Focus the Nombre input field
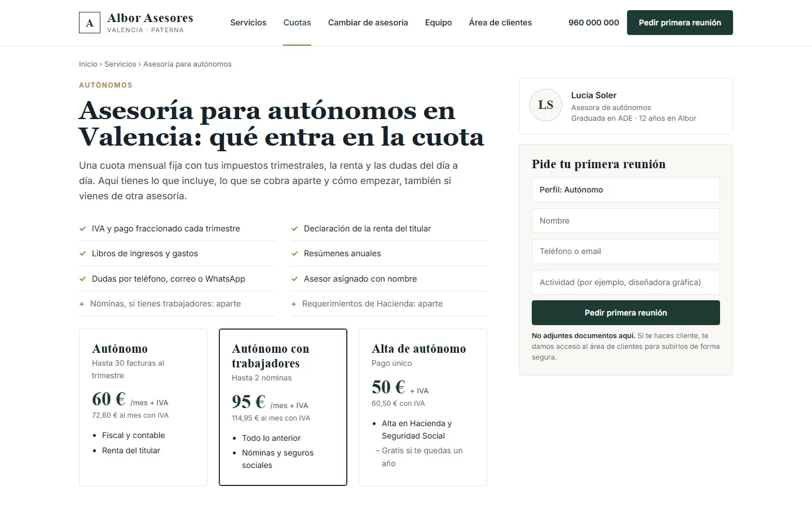Image resolution: width=812 pixels, height=508 pixels. (626, 221)
